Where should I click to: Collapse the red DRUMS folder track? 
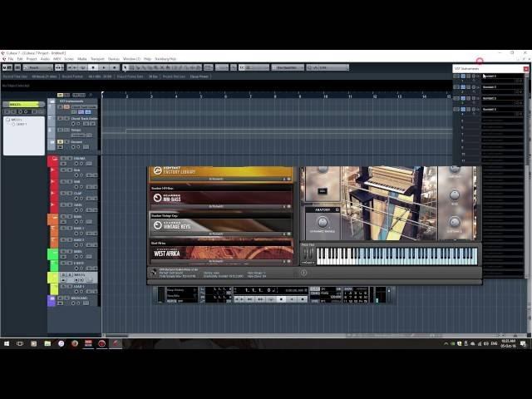(x=54, y=159)
